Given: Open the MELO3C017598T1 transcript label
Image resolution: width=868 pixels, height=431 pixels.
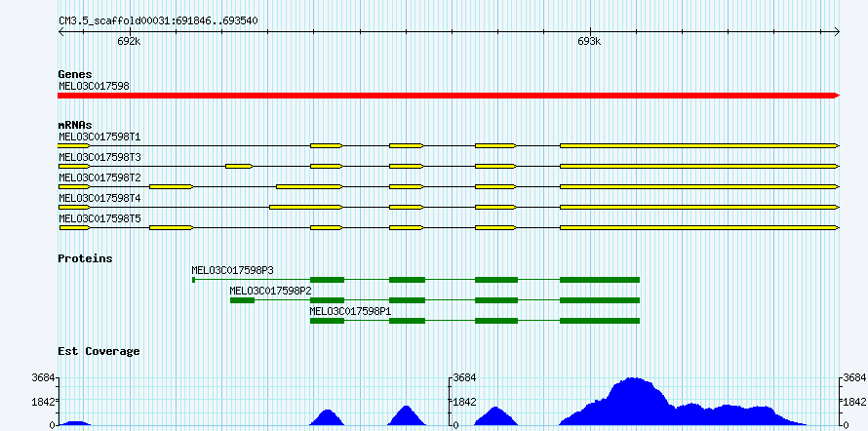Looking at the screenshot, I should [99, 137].
